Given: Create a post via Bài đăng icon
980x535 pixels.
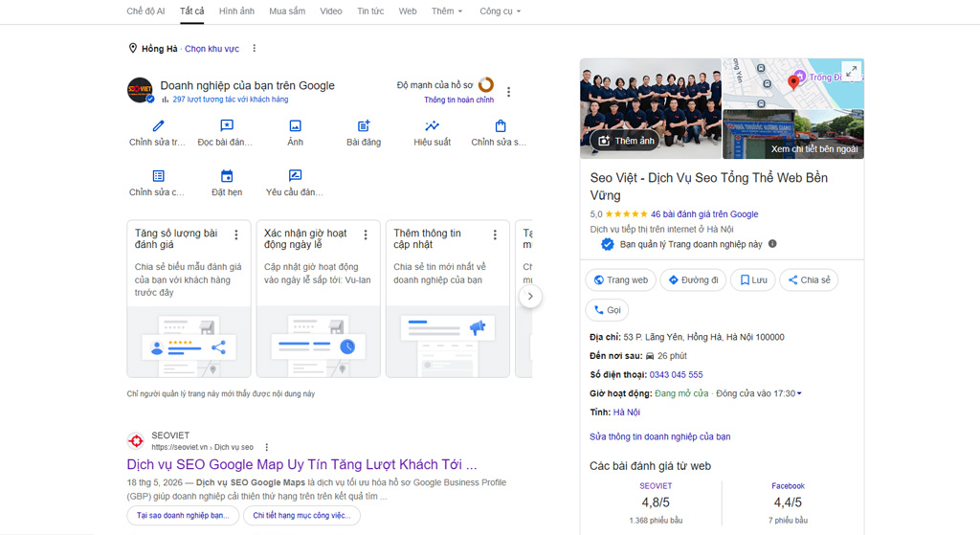Looking at the screenshot, I should (364, 125).
